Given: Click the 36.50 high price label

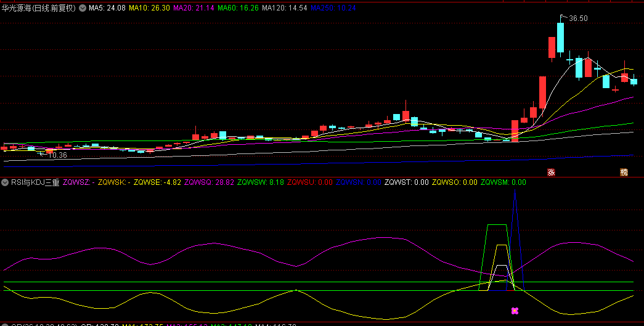Looking at the screenshot, I should pyautogui.click(x=578, y=18).
